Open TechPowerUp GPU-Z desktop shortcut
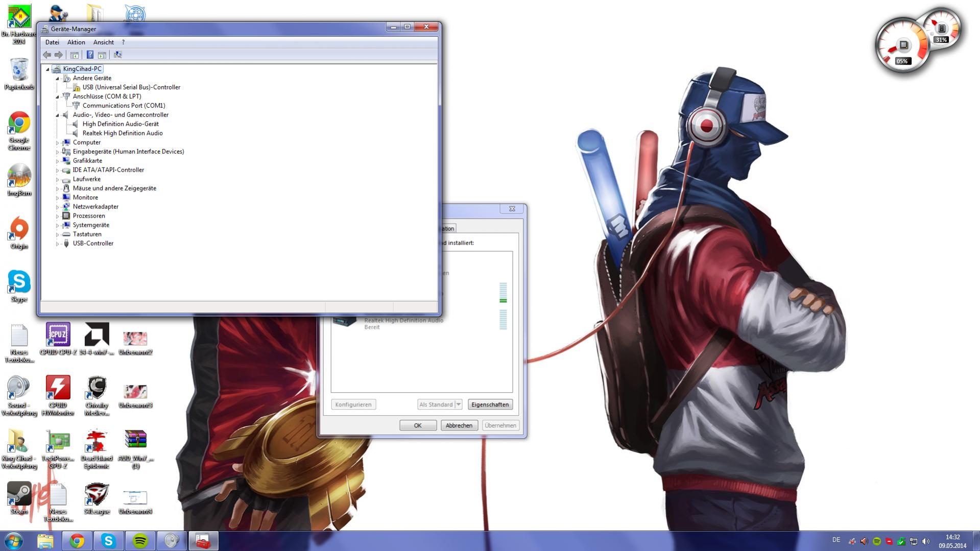The width and height of the screenshot is (980, 551). coord(58,448)
